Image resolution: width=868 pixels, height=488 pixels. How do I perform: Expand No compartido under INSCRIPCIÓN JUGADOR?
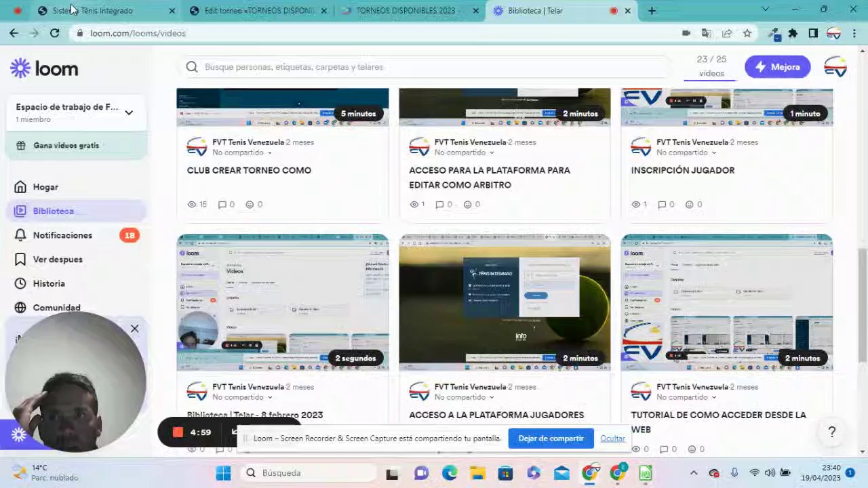pos(686,152)
